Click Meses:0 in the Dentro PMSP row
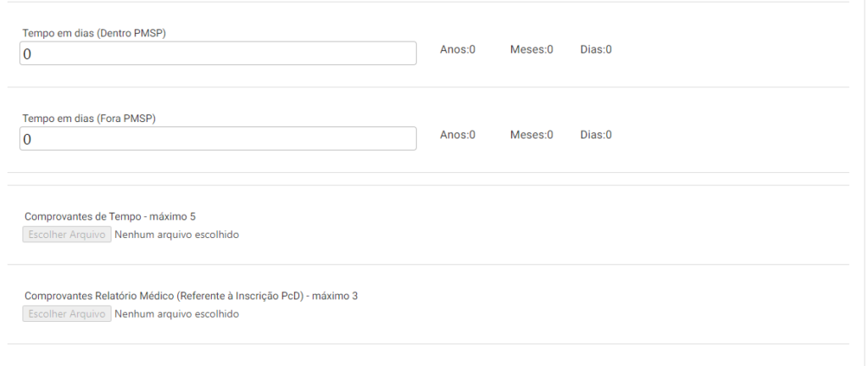 (x=531, y=50)
